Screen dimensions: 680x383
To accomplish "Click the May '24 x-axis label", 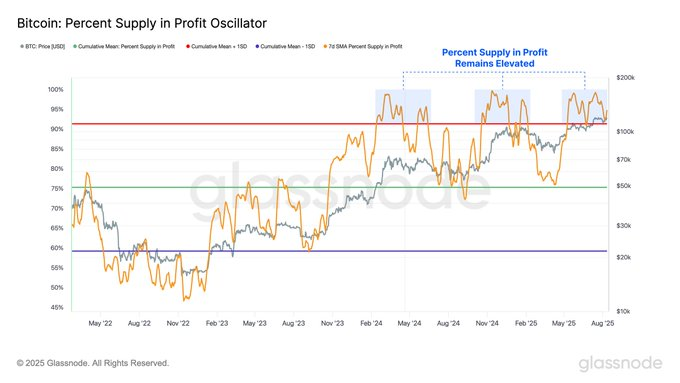I will pos(409,323).
